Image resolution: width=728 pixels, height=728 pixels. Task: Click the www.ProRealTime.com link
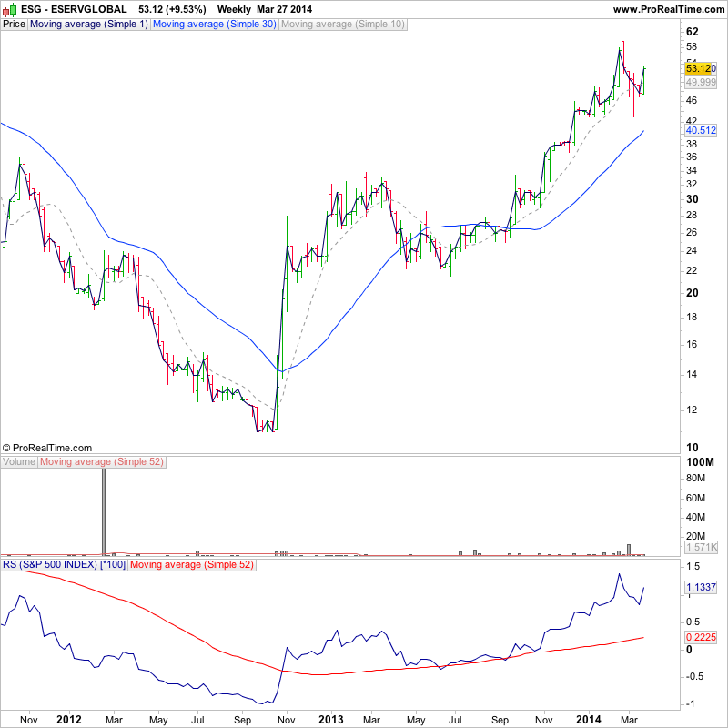669,9
